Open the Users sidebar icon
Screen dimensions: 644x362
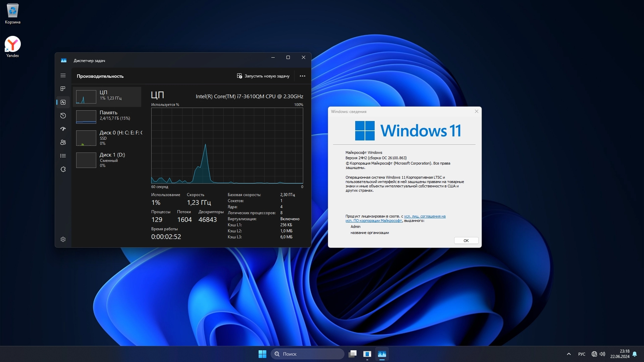point(63,142)
